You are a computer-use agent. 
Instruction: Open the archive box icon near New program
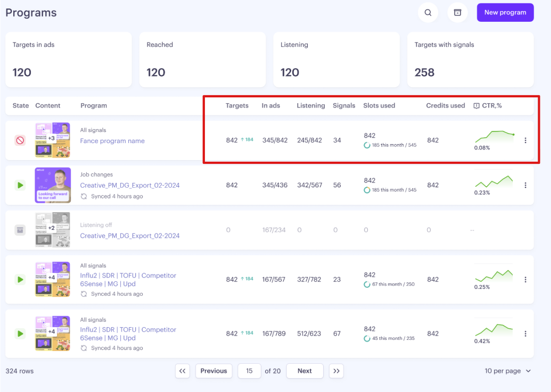457,13
